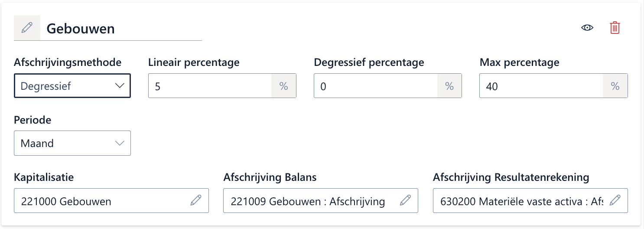The width and height of the screenshot is (644, 229).
Task: Edit Afschrijving Resultatenrekening pencil icon
Action: 615,200
